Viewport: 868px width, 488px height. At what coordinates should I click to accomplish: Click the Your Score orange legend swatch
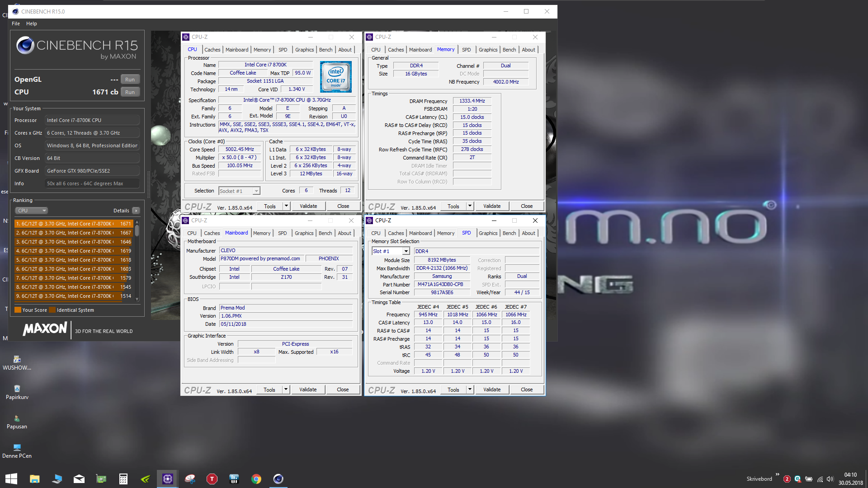pos(18,310)
